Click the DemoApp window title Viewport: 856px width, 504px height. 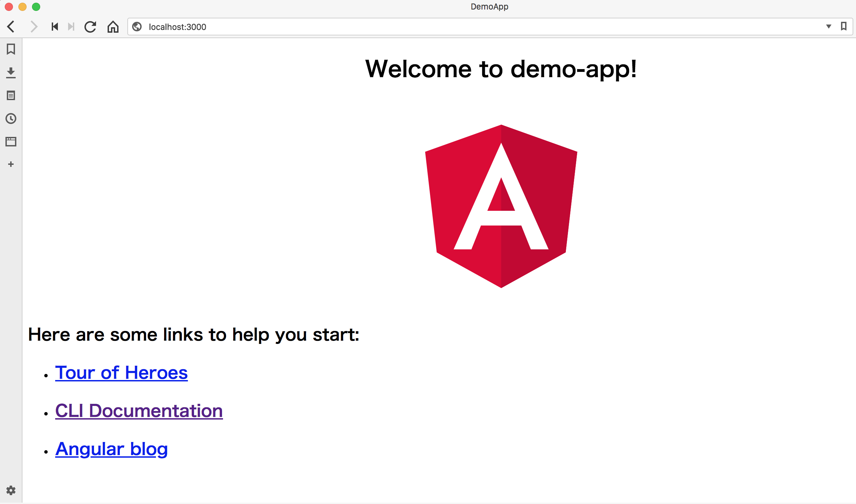[489, 7]
